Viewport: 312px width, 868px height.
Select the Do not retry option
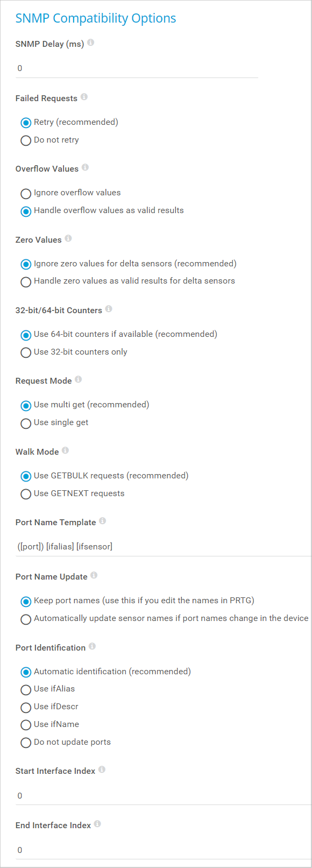26,140
